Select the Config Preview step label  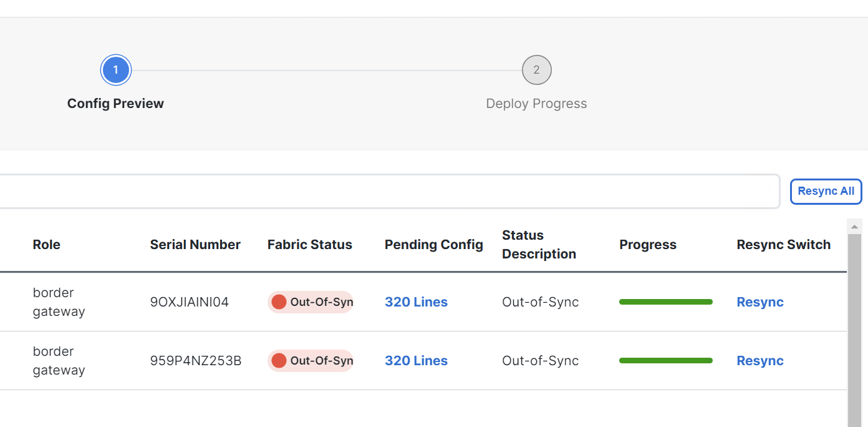click(115, 104)
